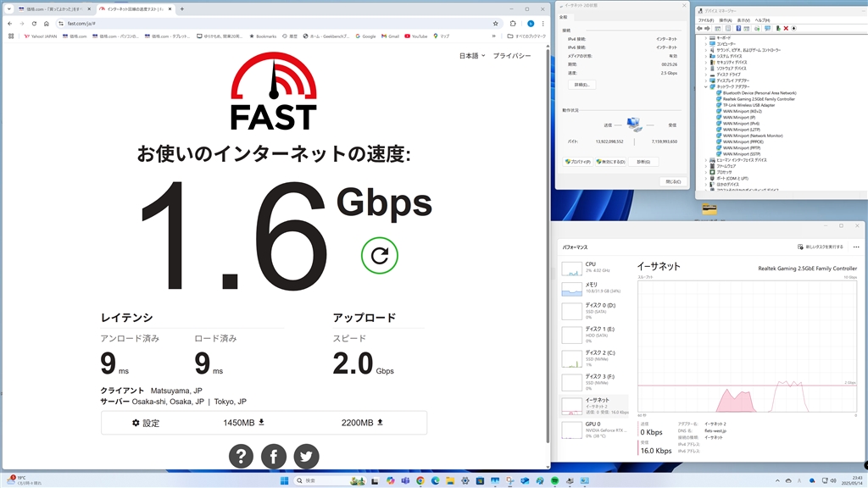Click Chrome reload page icon
868x488 pixels.
pyautogui.click(x=34, y=24)
